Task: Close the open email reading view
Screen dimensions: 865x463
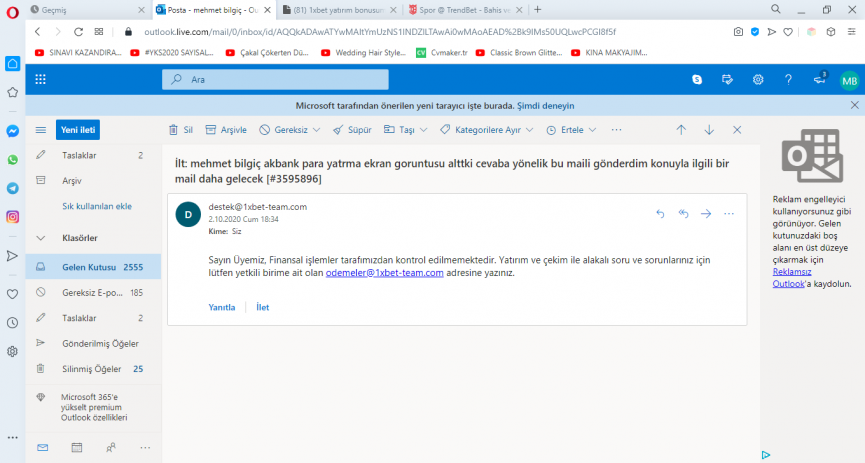Action: pyautogui.click(x=737, y=130)
